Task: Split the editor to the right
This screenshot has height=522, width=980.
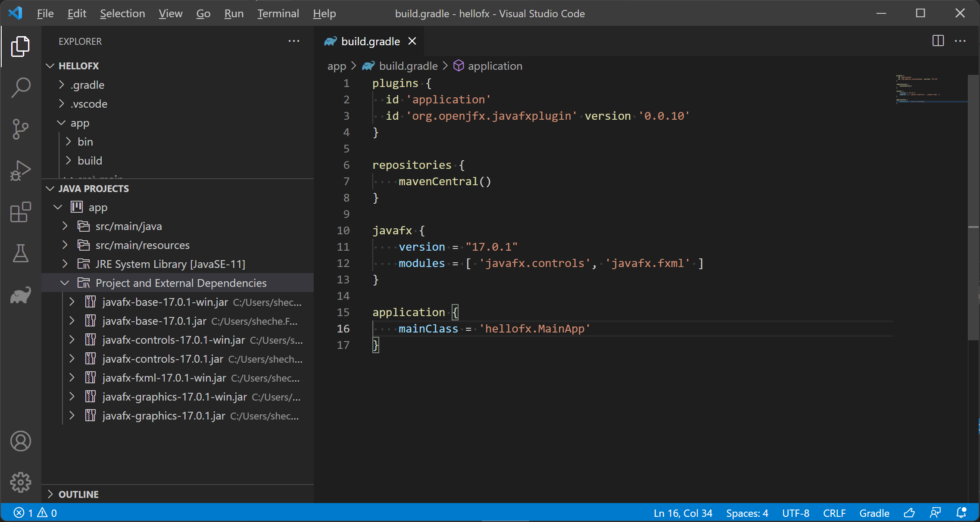Action: [x=938, y=41]
